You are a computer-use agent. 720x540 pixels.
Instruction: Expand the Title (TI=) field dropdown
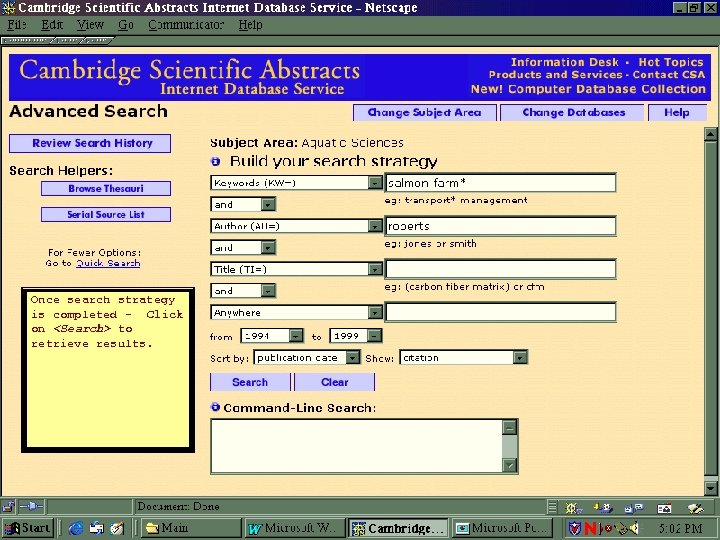click(x=375, y=269)
